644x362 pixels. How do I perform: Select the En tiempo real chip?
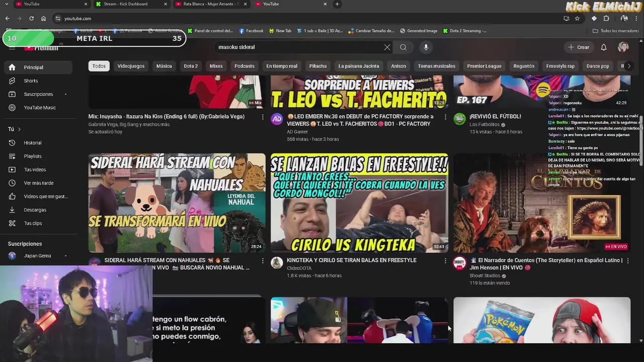[282, 66]
